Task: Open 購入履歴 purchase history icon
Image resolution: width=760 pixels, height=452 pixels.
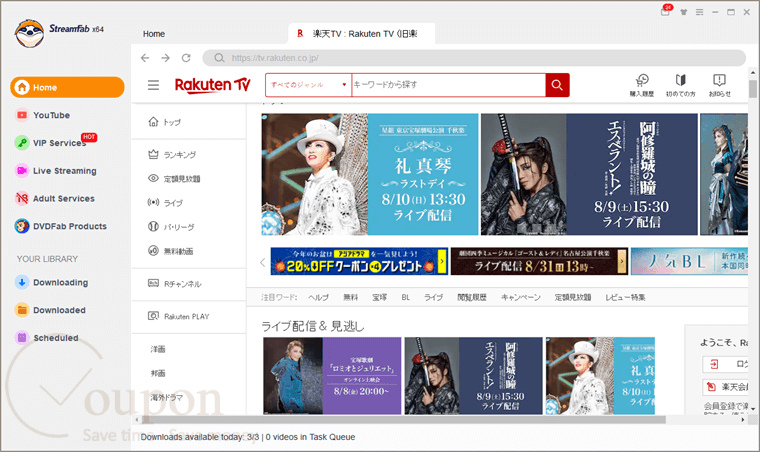Action: [642, 86]
